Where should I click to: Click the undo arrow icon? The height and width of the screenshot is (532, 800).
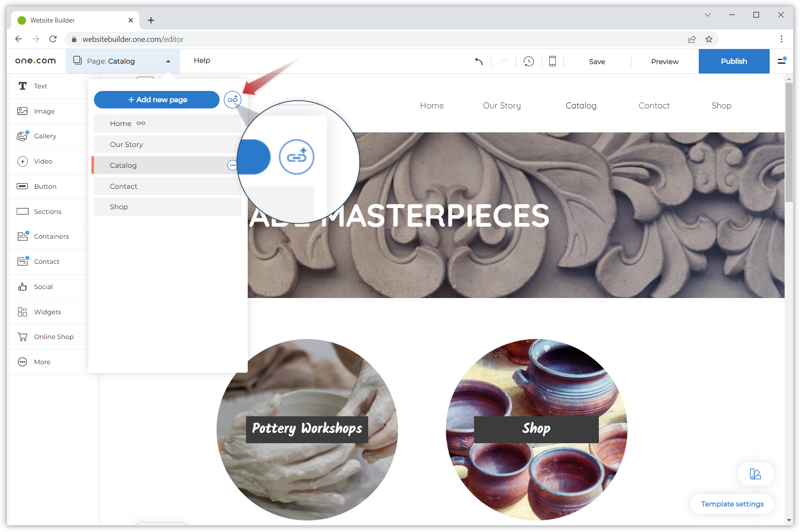point(479,61)
